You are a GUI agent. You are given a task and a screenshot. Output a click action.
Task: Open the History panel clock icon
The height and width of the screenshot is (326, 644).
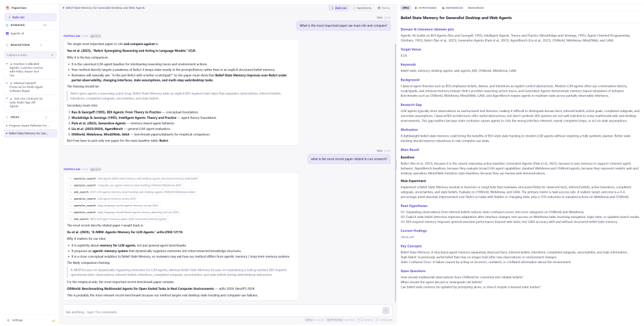pos(379,8)
